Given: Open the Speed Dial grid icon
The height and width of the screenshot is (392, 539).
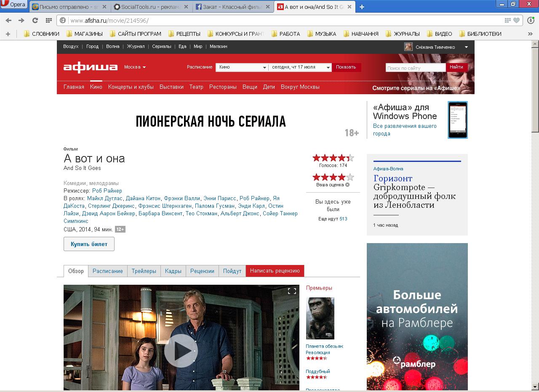Looking at the screenshot, I should (x=49, y=20).
